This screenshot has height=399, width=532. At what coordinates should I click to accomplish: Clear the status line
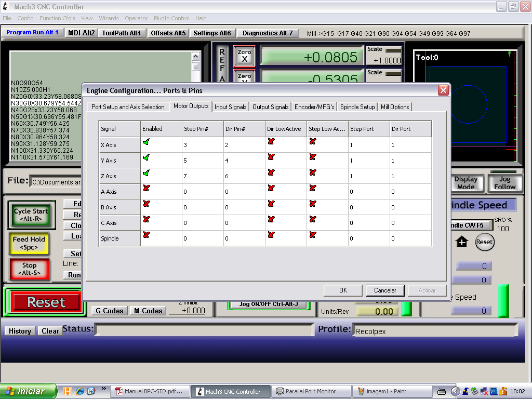click(50, 331)
